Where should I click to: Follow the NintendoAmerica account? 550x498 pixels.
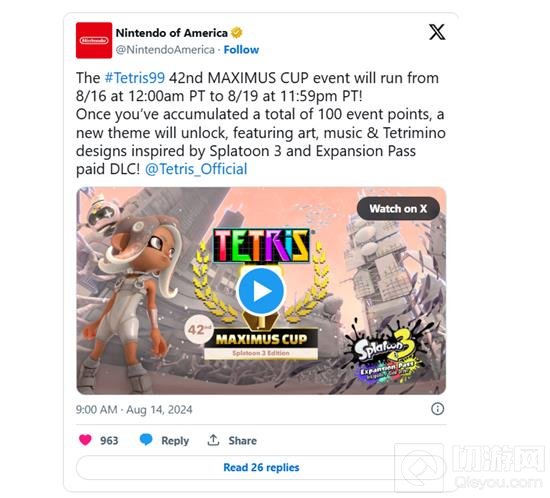coord(241,50)
